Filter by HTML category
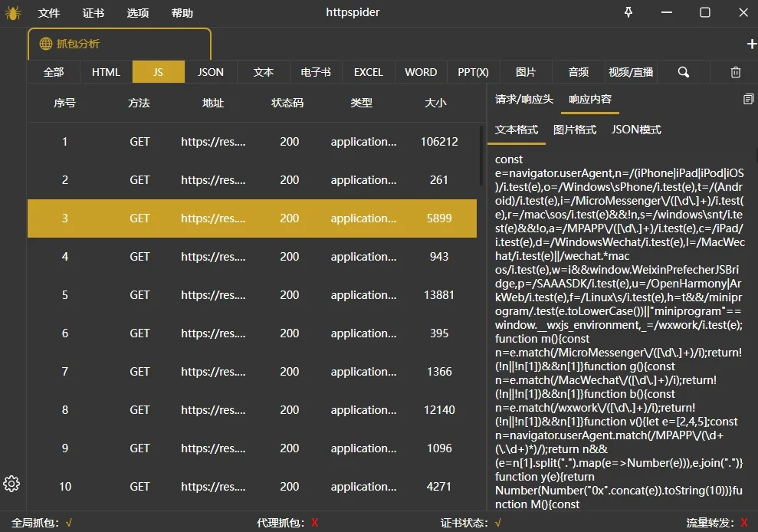Screen dimensions: 758x532 pos(106,72)
